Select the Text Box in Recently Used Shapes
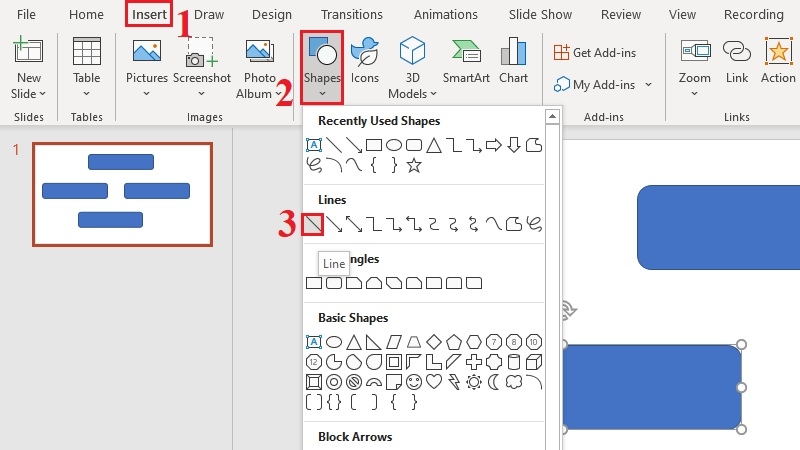800x450 pixels. (314, 145)
